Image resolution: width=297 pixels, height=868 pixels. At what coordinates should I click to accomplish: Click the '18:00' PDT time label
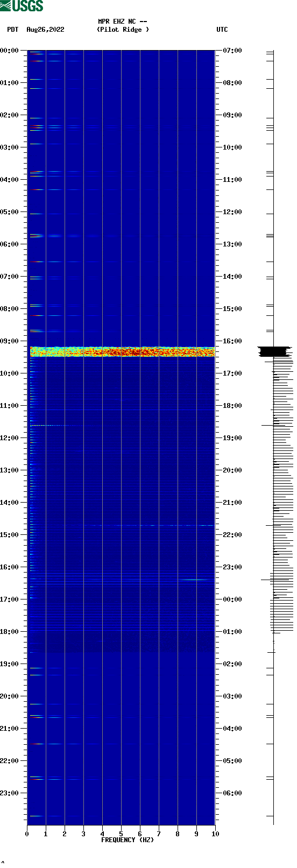[9, 632]
